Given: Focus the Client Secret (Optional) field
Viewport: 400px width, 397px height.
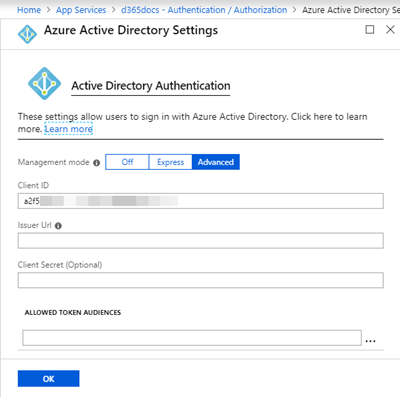Looking at the screenshot, I should pyautogui.click(x=201, y=280).
